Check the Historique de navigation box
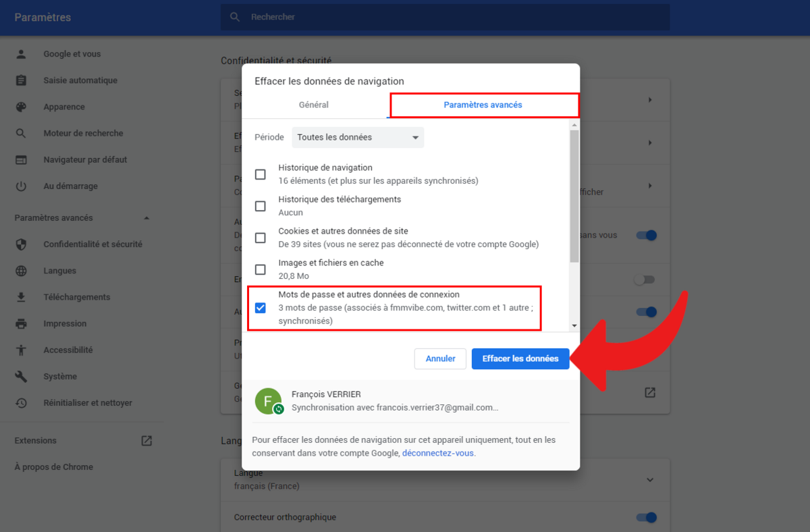810x532 pixels. tap(261, 174)
